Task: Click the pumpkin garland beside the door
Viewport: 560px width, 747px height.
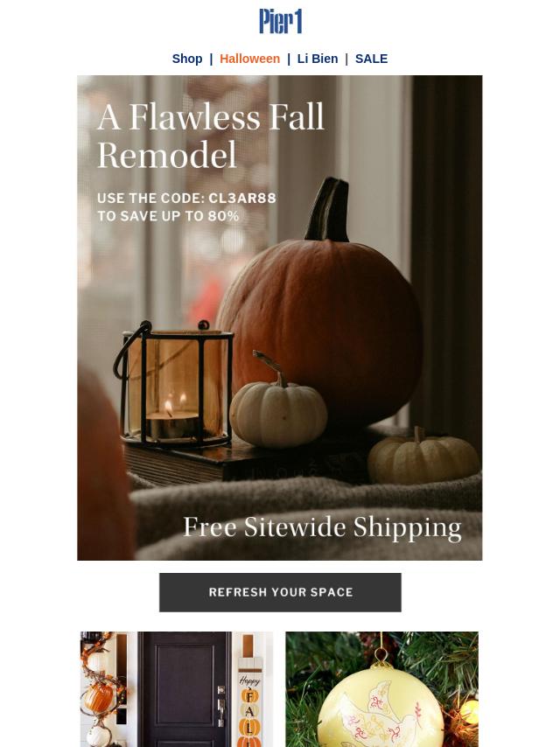Action: [x=99, y=689]
